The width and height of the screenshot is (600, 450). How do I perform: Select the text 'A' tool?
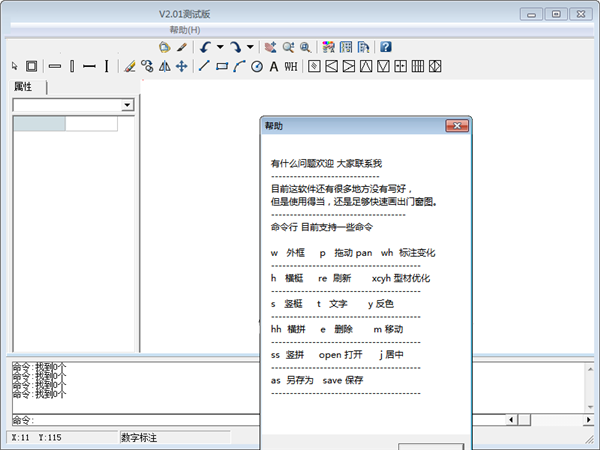coord(273,66)
